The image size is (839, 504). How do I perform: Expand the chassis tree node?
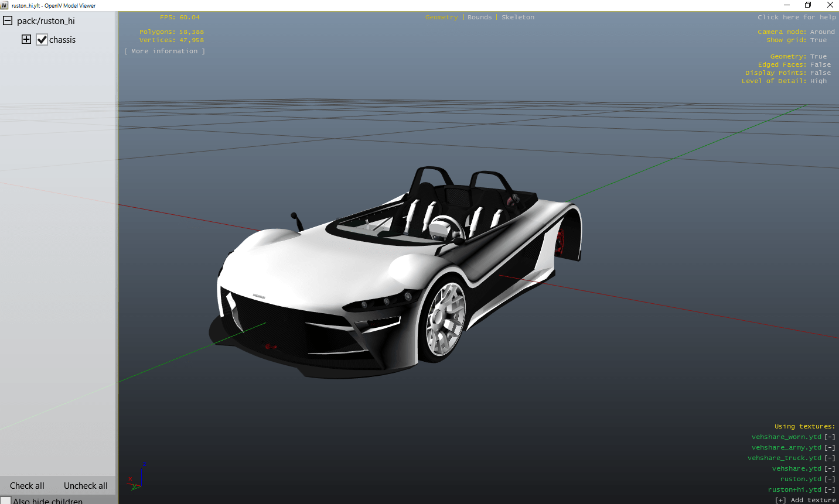coord(26,40)
